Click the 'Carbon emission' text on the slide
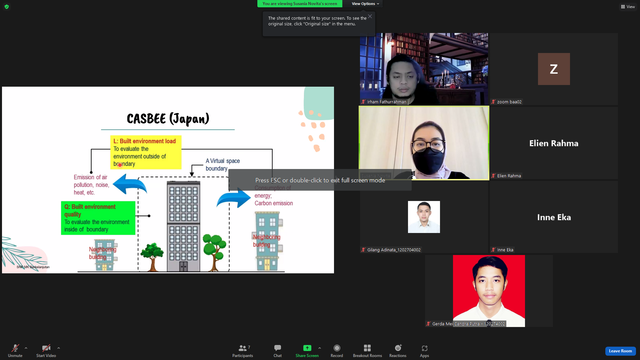The height and width of the screenshot is (360, 640). click(x=273, y=203)
